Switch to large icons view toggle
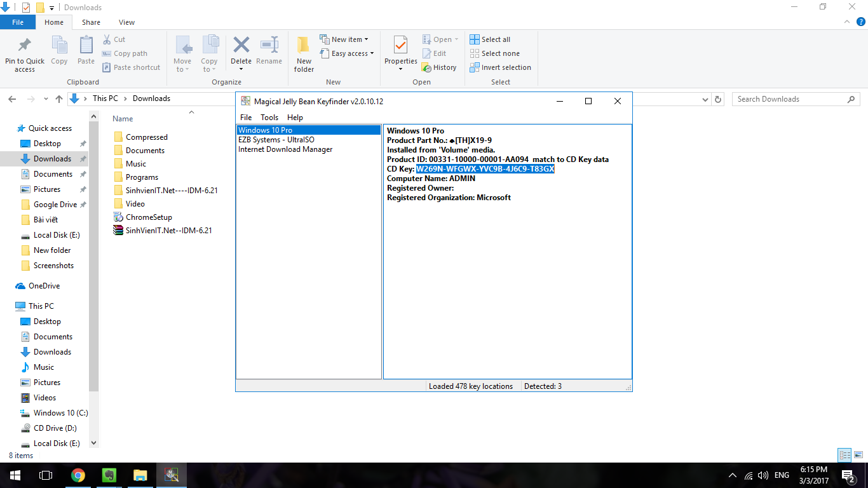Image resolution: width=868 pixels, height=488 pixels. pos(858,455)
